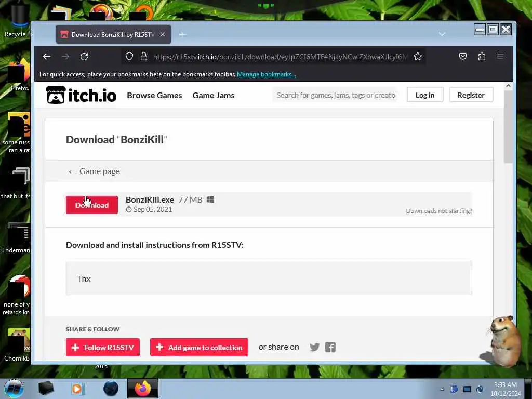Open Game Jams menu item
The height and width of the screenshot is (399, 532).
pos(214,96)
